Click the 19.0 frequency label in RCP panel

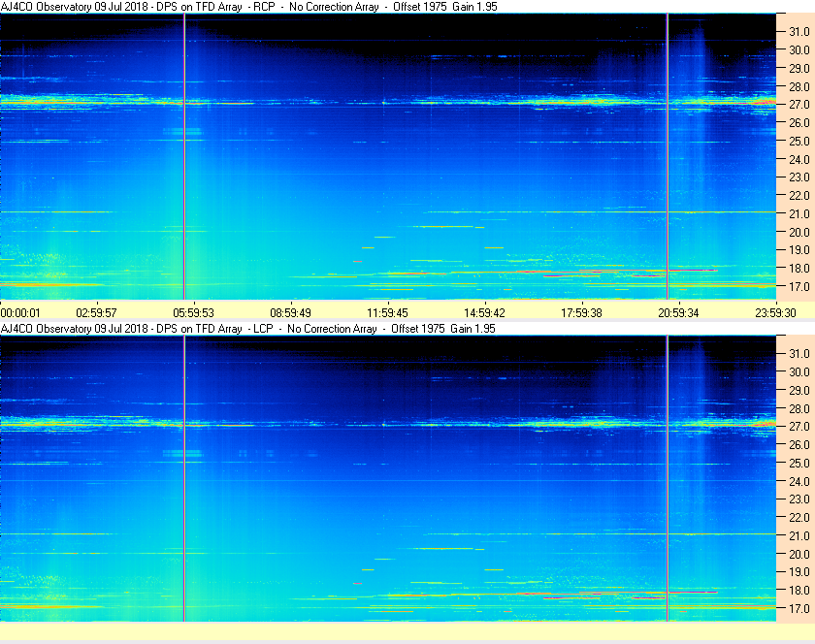pyautogui.click(x=799, y=250)
